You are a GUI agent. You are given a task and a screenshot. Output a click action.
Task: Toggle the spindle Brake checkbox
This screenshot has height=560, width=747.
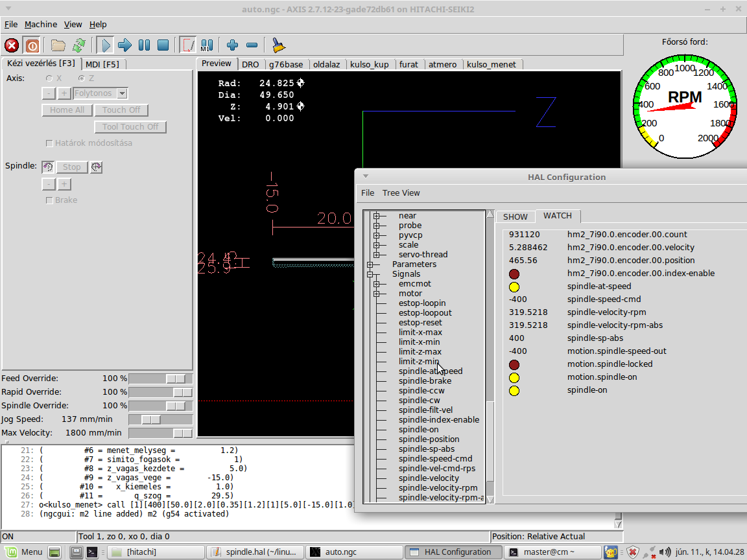(49, 200)
